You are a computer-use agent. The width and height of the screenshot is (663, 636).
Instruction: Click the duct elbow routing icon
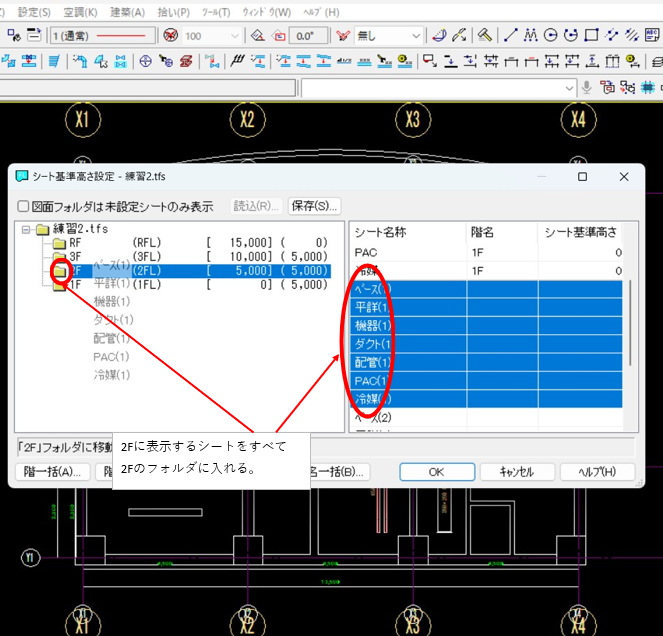(80, 61)
